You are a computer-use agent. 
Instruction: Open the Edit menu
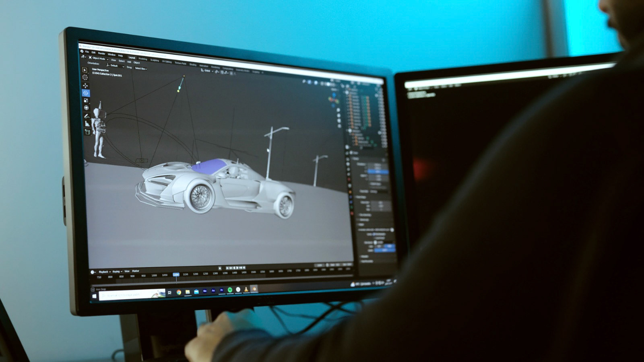pyautogui.click(x=93, y=52)
